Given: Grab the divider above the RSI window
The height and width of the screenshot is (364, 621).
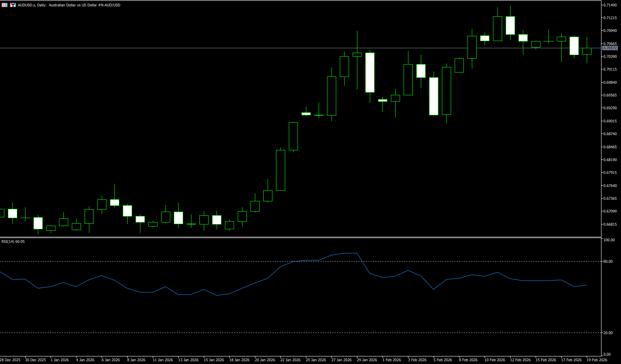Looking at the screenshot, I should pyautogui.click(x=299, y=237).
